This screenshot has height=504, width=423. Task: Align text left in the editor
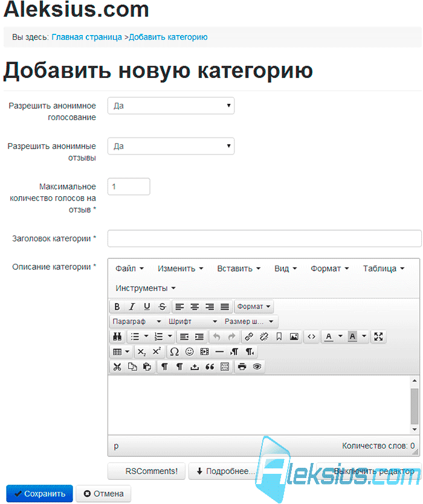179,307
